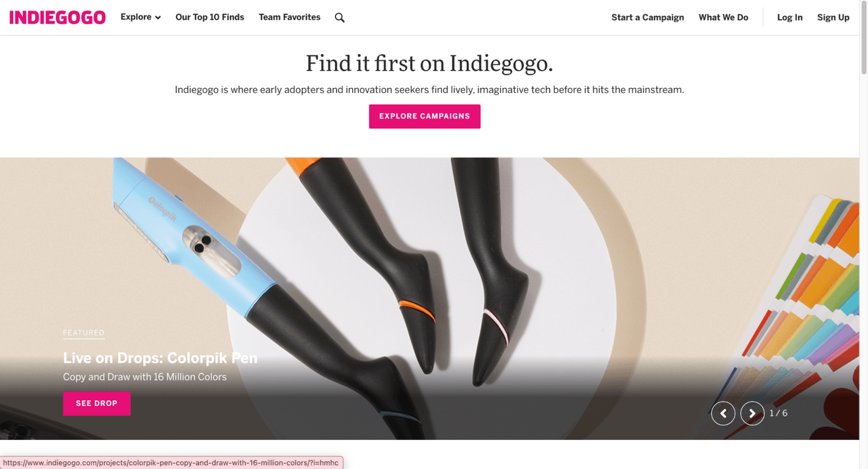Click the Featured label on banner
Image resolution: width=868 pixels, height=469 pixels.
coord(84,333)
